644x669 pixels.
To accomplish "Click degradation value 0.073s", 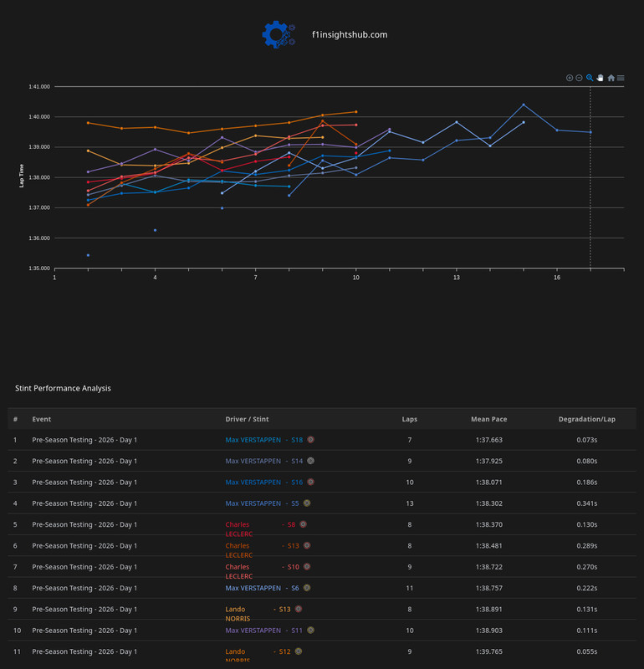I will click(587, 440).
